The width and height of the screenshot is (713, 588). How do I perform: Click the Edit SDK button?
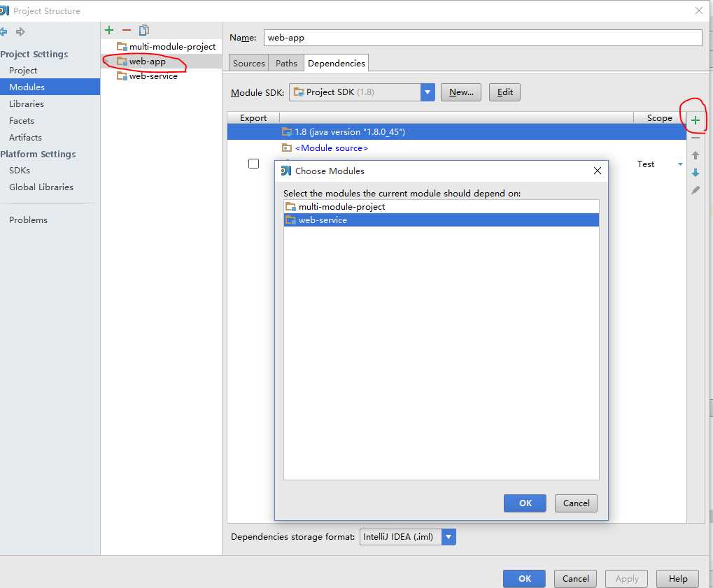(504, 92)
